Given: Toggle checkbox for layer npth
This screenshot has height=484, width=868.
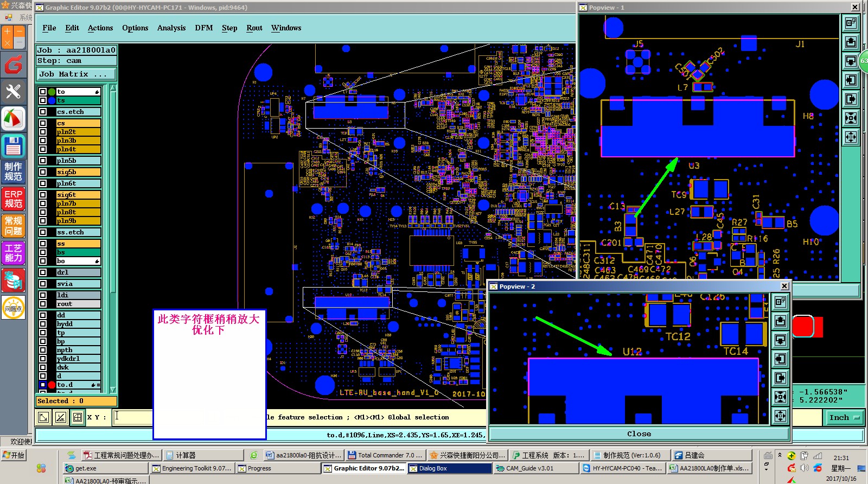Looking at the screenshot, I should tap(43, 350).
